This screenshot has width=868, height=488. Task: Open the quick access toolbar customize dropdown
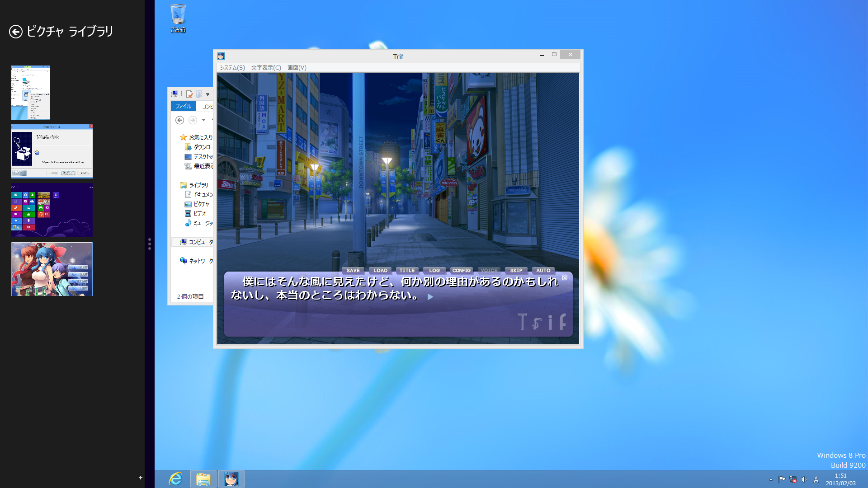tap(208, 94)
